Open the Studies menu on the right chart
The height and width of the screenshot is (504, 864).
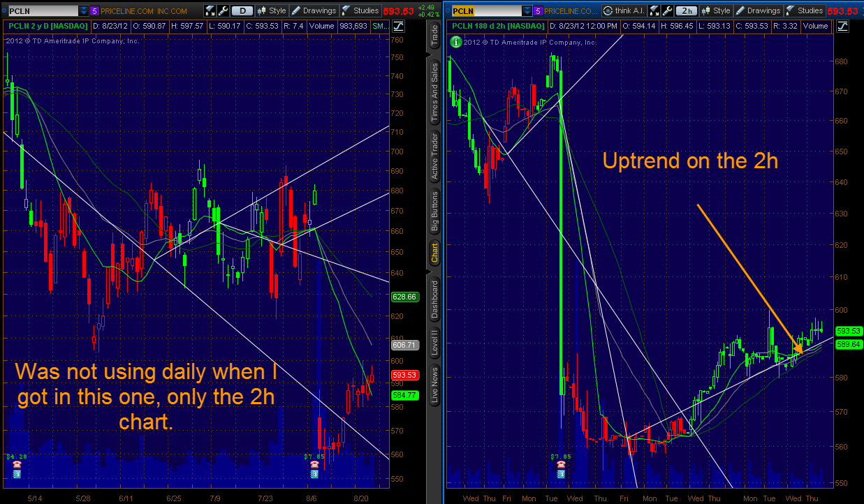tap(805, 10)
